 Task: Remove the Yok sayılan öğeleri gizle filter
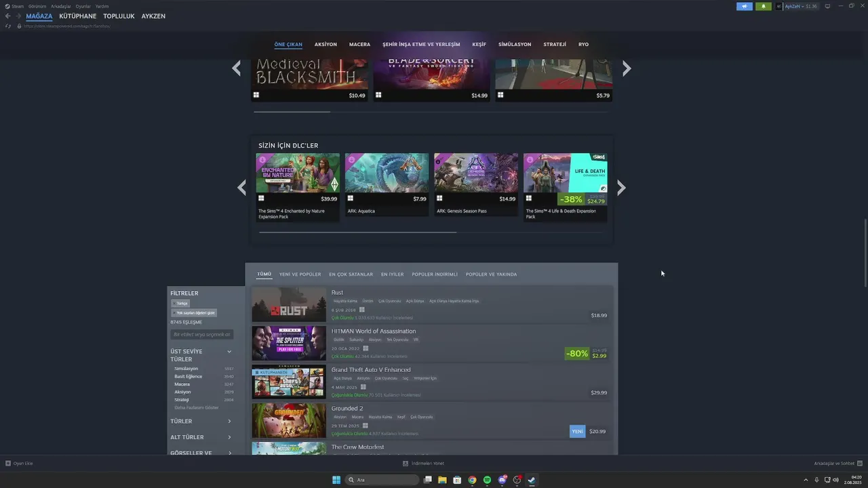pyautogui.click(x=194, y=312)
